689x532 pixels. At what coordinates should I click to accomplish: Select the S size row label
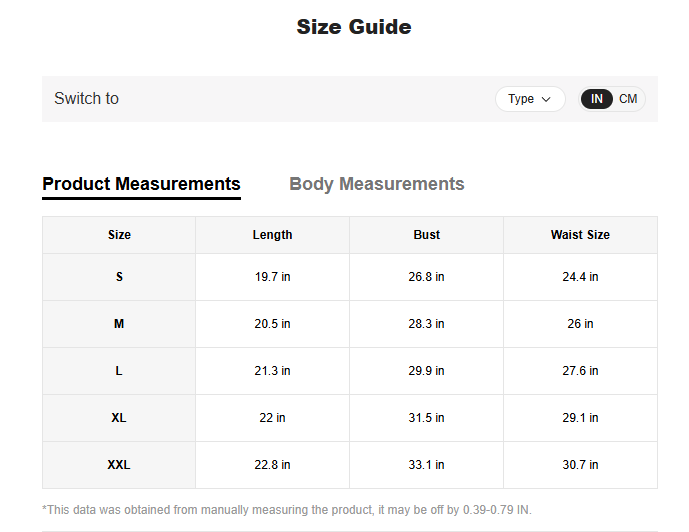(119, 277)
